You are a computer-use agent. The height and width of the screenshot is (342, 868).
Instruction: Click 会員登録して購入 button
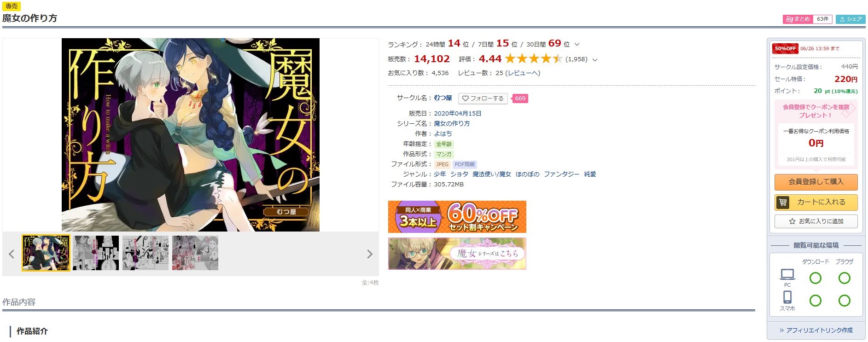click(816, 182)
